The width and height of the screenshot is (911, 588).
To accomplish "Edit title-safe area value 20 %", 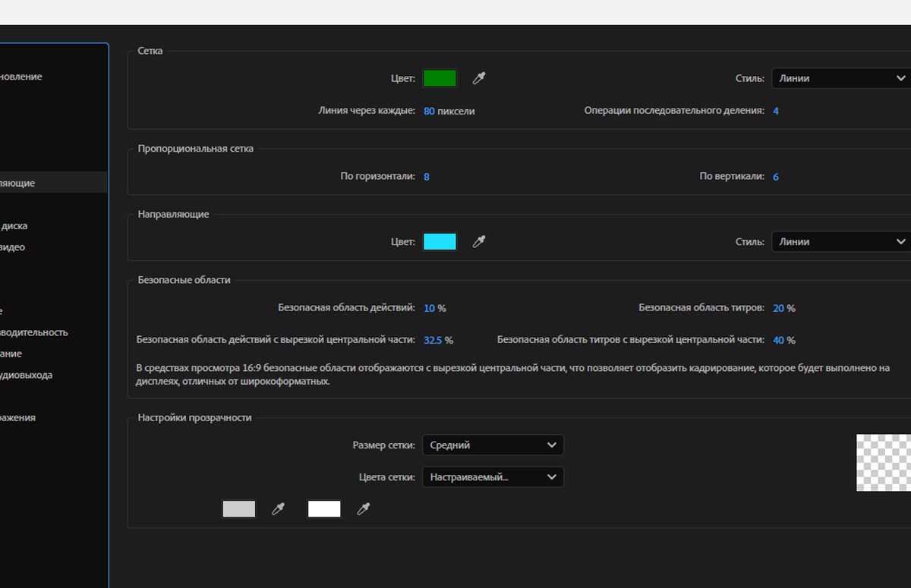I will 779,308.
